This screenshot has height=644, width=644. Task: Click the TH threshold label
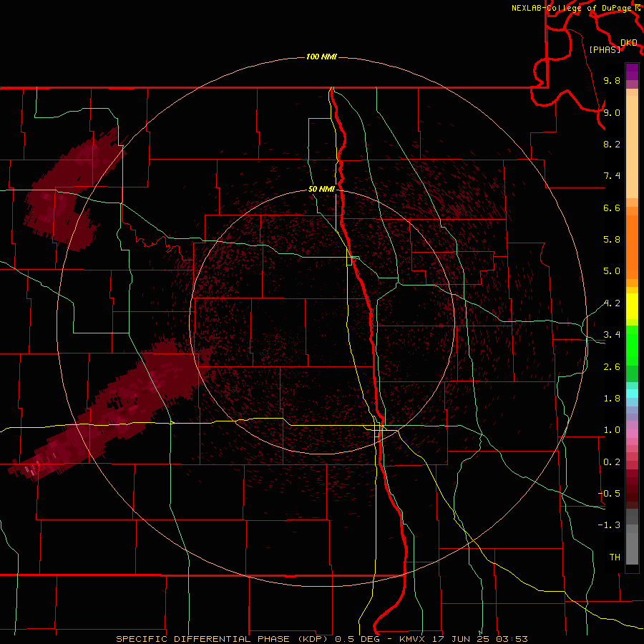pyautogui.click(x=615, y=557)
